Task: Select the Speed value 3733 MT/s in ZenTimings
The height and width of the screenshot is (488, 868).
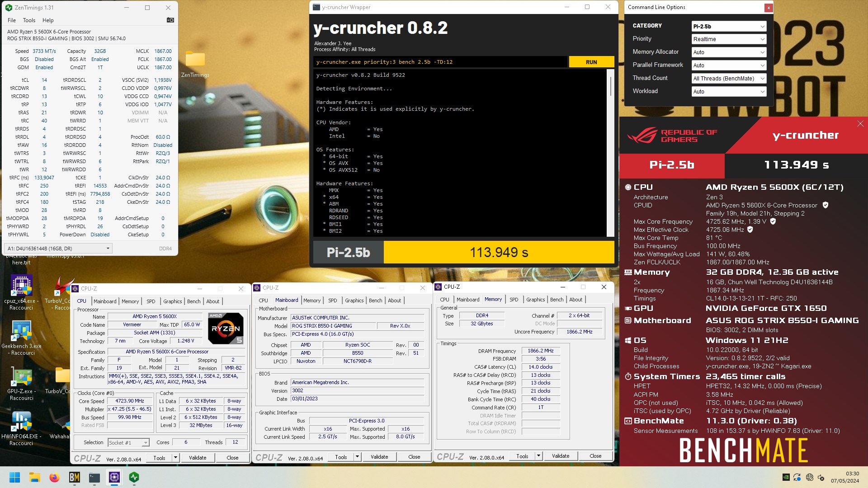Action: (x=44, y=51)
